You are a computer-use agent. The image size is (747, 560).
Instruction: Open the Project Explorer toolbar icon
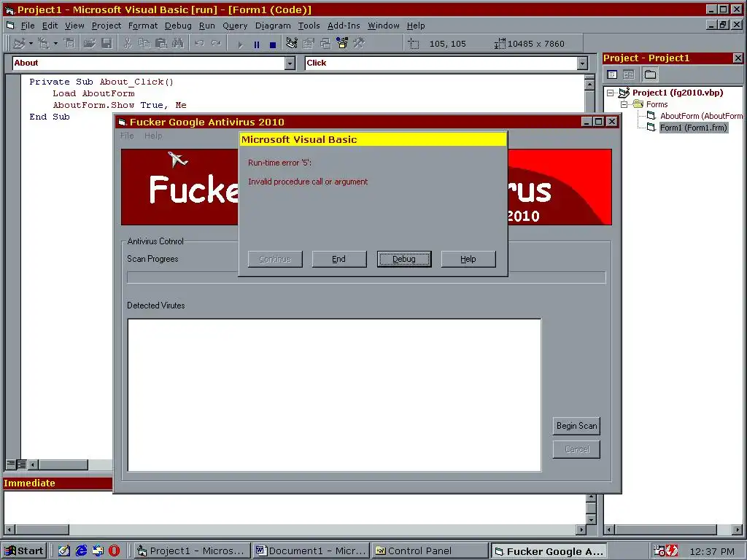pyautogui.click(x=292, y=43)
